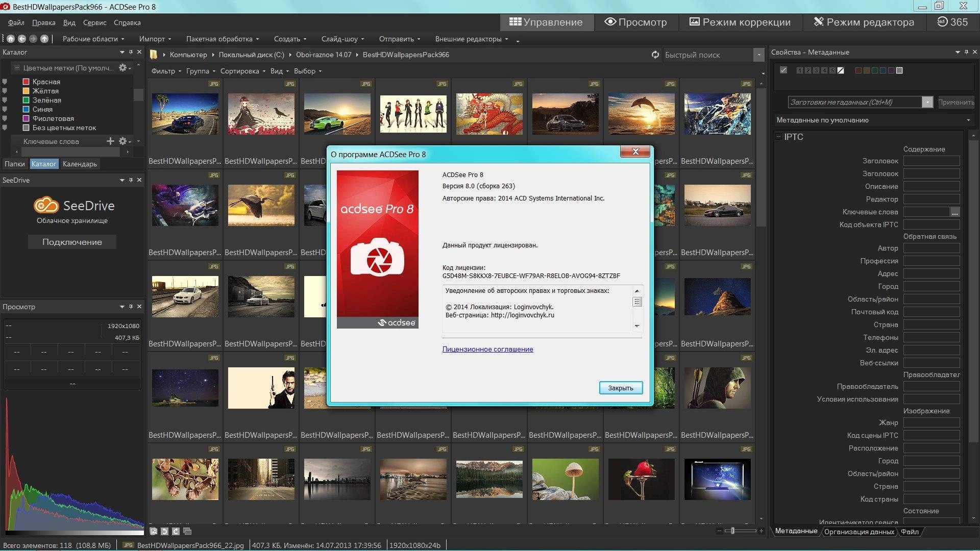
Task: Click the first bottom toolbar compare icon
Action: (x=154, y=531)
